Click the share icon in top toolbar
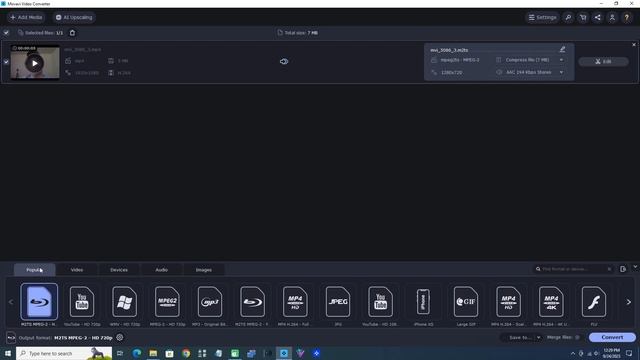The height and width of the screenshot is (360, 640). point(598,18)
